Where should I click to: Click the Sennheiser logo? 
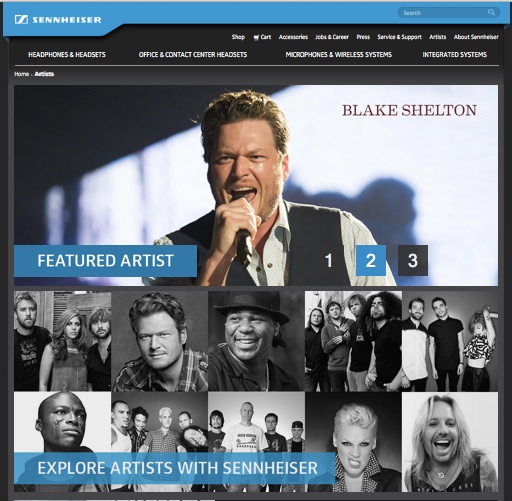(58, 20)
